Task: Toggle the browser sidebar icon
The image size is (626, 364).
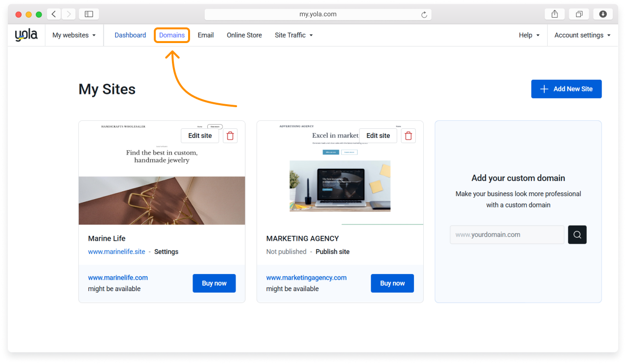Action: (x=89, y=14)
